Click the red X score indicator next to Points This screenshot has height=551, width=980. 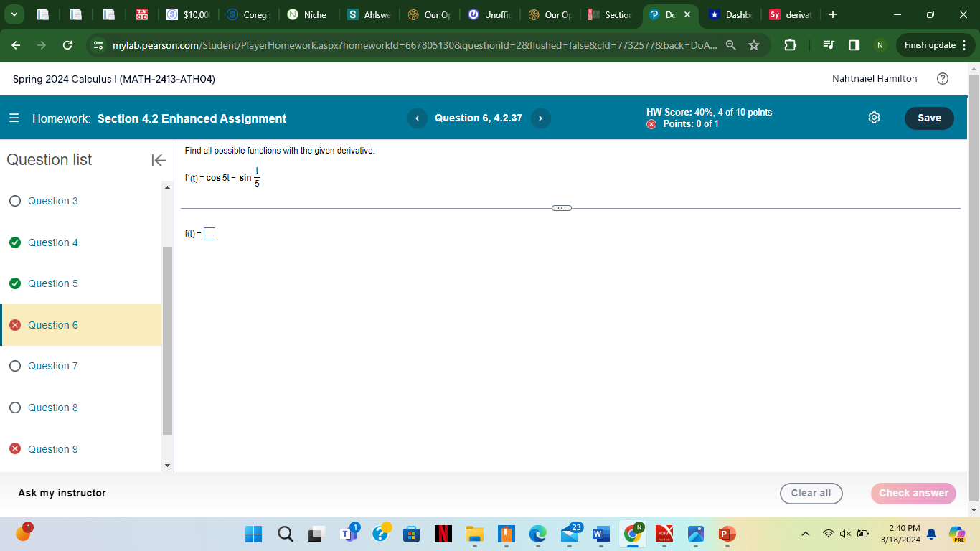tap(651, 123)
